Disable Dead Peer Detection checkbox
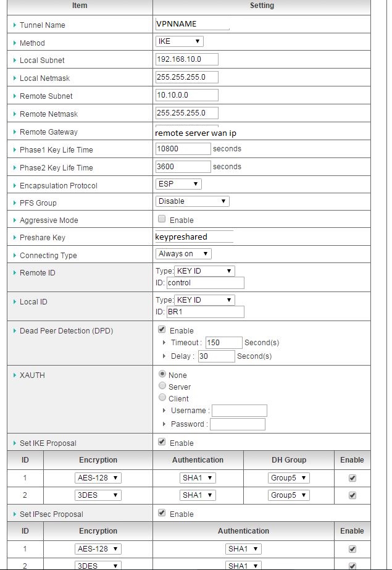This screenshot has height=570, width=392. pos(162,330)
